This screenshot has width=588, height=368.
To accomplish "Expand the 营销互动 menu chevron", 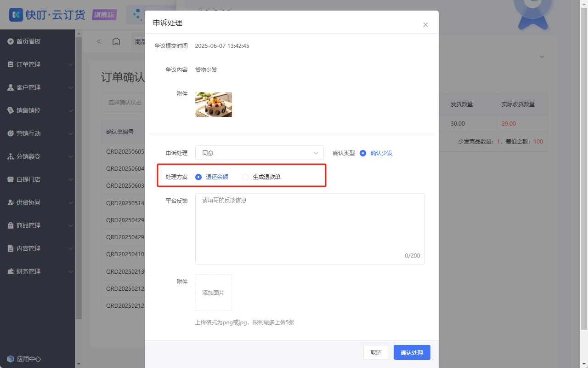I will click(x=71, y=134).
